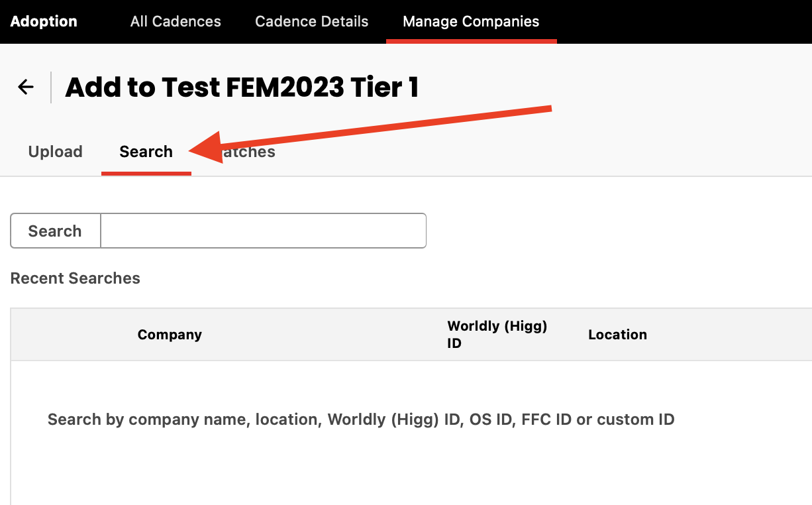
Task: Focus the company search input field
Action: [263, 231]
